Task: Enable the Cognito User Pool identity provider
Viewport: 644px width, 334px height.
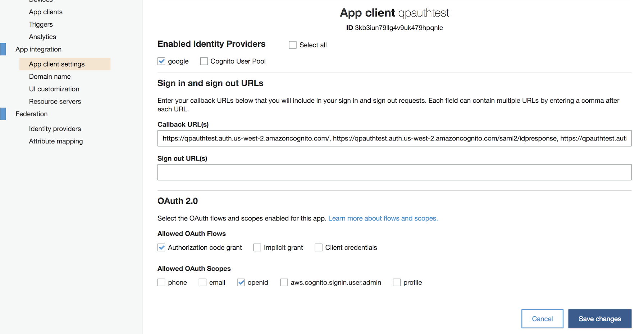Action: point(204,61)
